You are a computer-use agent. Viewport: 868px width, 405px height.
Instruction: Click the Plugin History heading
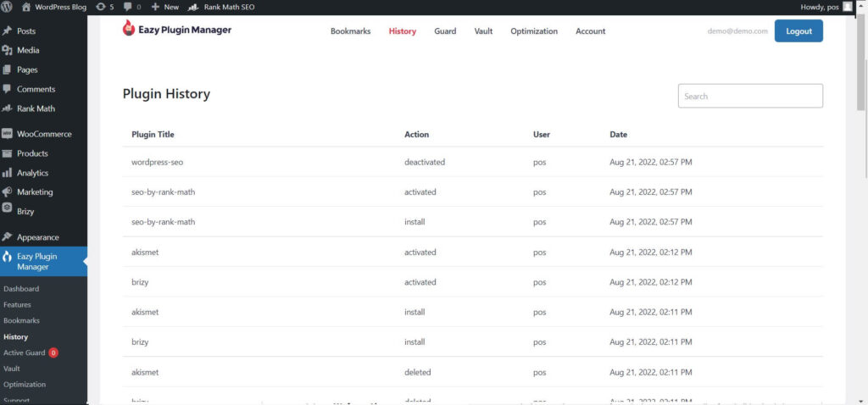pos(166,94)
